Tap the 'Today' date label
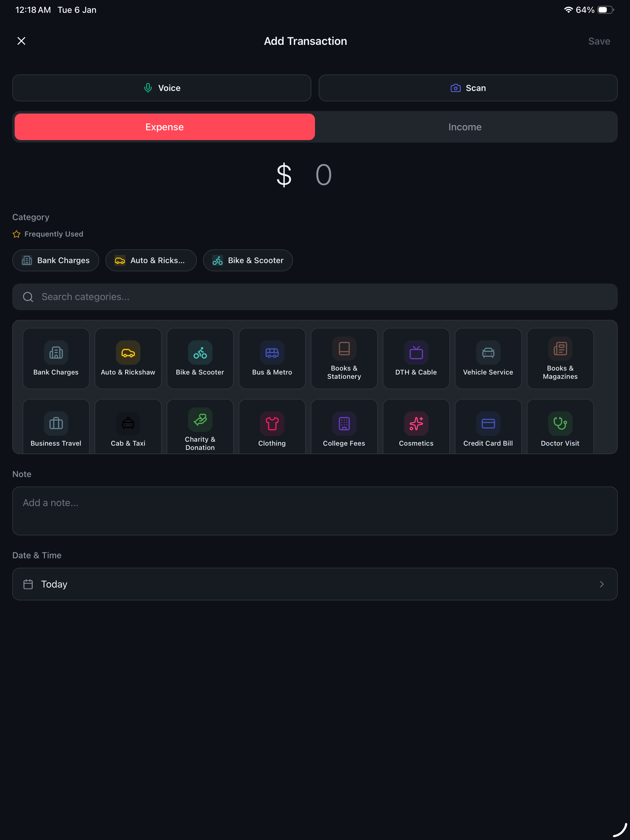 [x=54, y=584]
